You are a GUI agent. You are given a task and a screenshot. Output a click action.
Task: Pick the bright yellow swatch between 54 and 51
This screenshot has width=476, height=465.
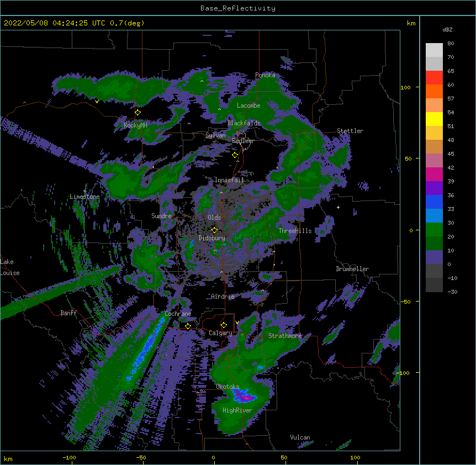[434, 119]
